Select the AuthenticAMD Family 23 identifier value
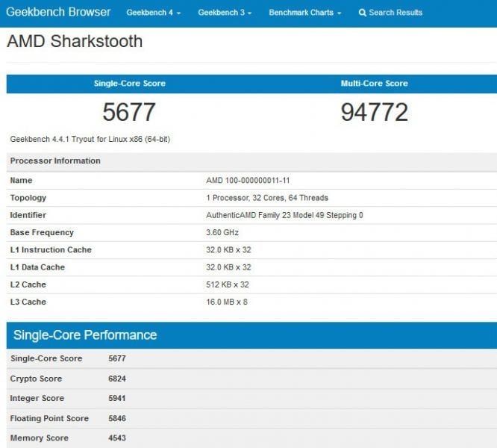The image size is (497, 448). [284, 215]
